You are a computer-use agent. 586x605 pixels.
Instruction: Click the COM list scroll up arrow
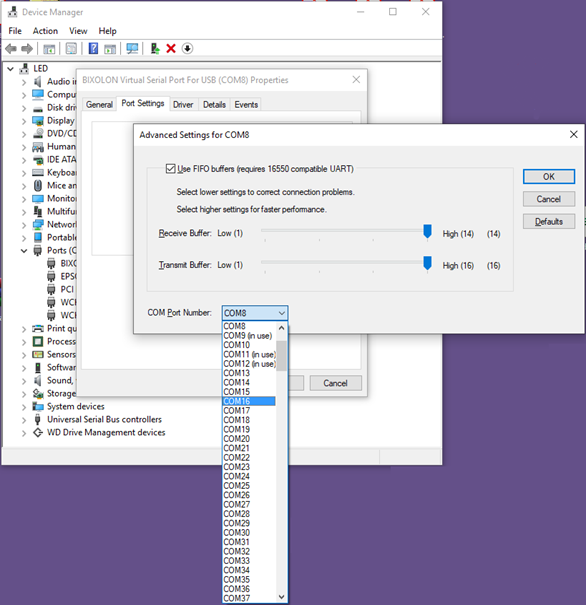[x=282, y=328]
